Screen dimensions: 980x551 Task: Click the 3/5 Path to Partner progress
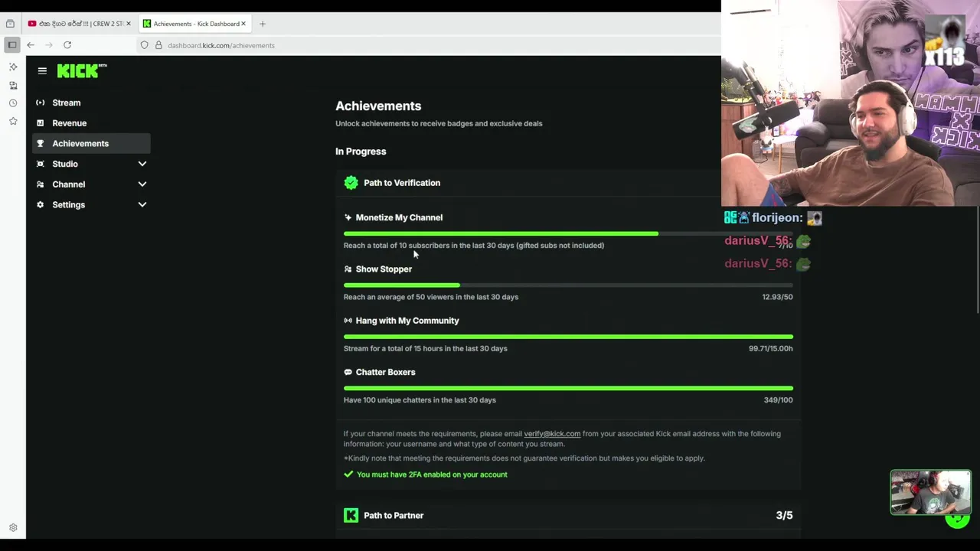[x=784, y=516]
